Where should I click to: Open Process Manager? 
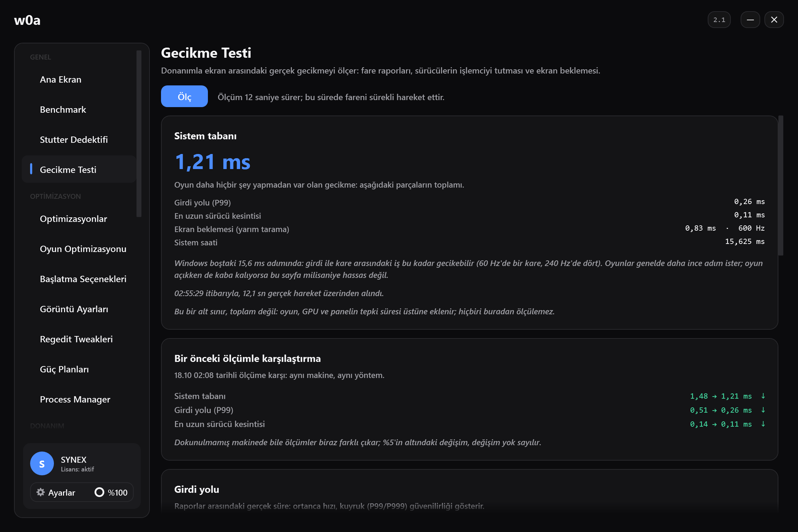click(79, 399)
